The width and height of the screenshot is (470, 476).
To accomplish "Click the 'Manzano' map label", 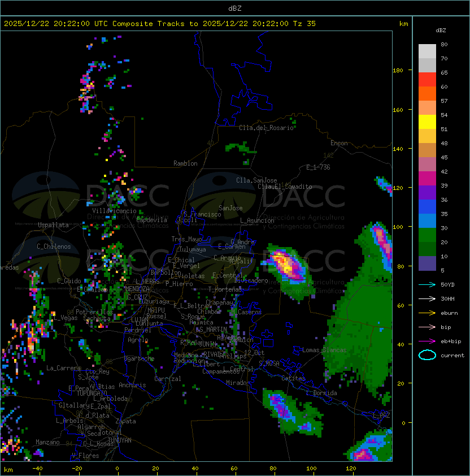I will coord(47,442).
